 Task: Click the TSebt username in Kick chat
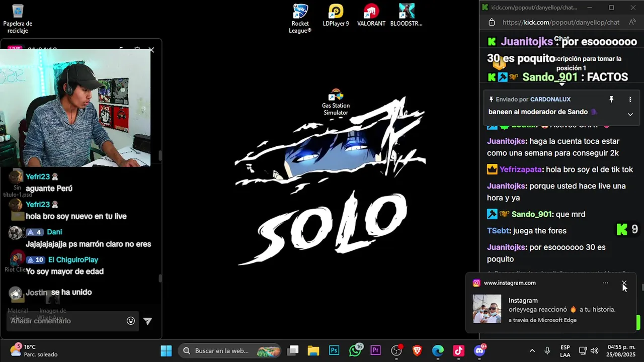point(499,231)
